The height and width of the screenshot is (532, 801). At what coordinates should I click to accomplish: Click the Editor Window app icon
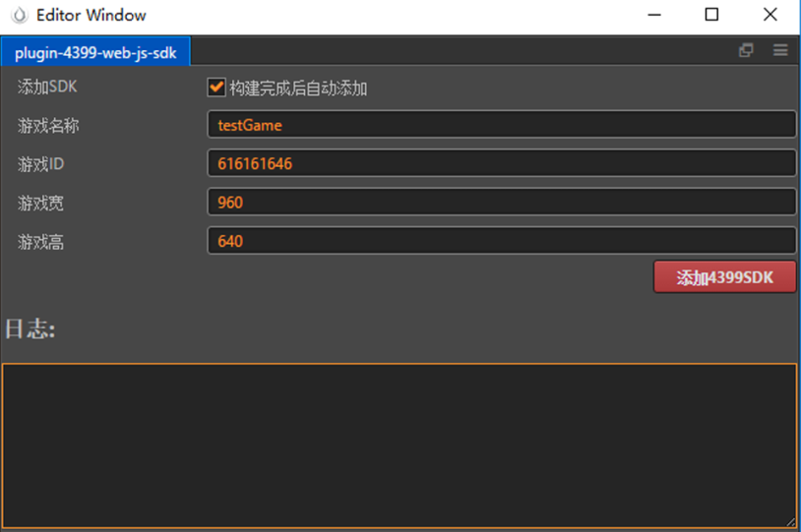click(x=20, y=16)
